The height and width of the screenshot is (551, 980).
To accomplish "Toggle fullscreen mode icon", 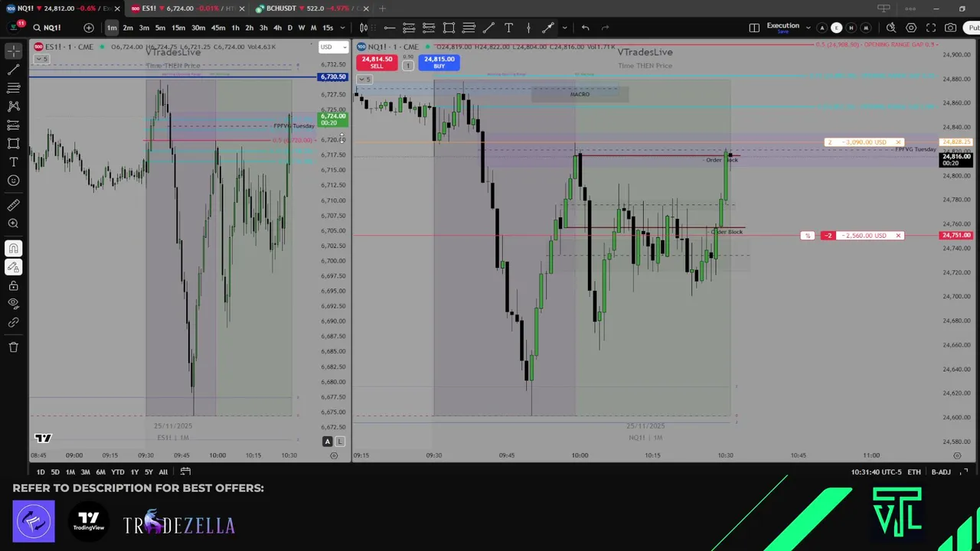I will point(931,28).
